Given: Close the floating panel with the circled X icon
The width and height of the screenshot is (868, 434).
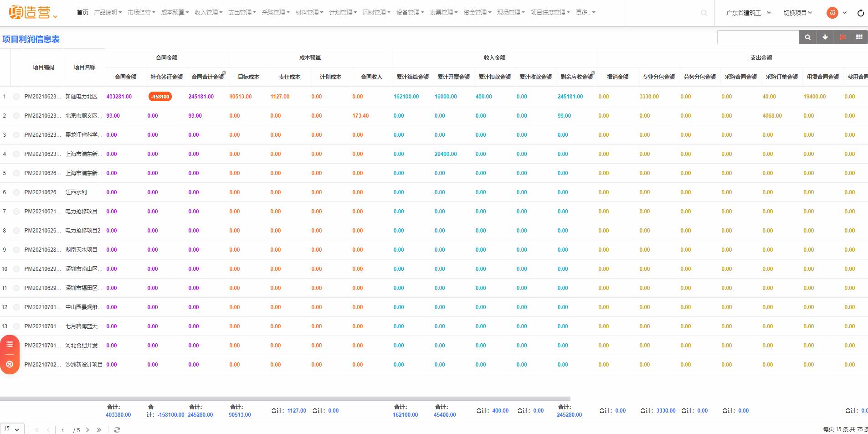Looking at the screenshot, I should coord(10,364).
